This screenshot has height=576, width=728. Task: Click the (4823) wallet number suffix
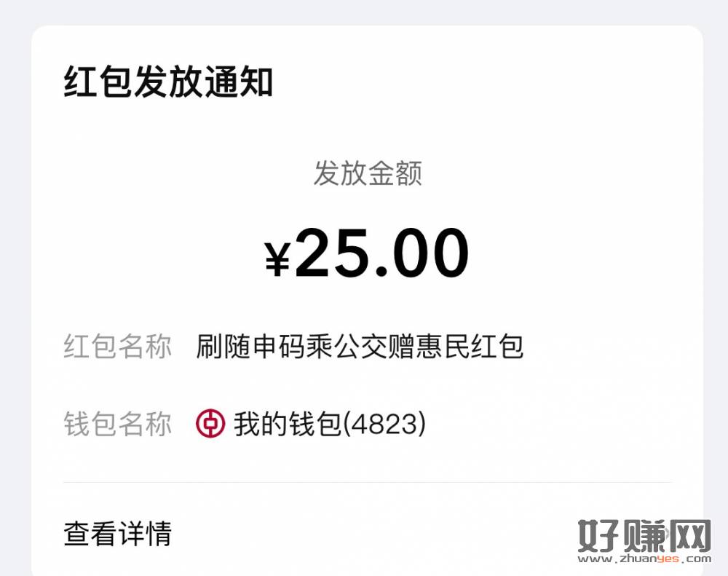[384, 424]
